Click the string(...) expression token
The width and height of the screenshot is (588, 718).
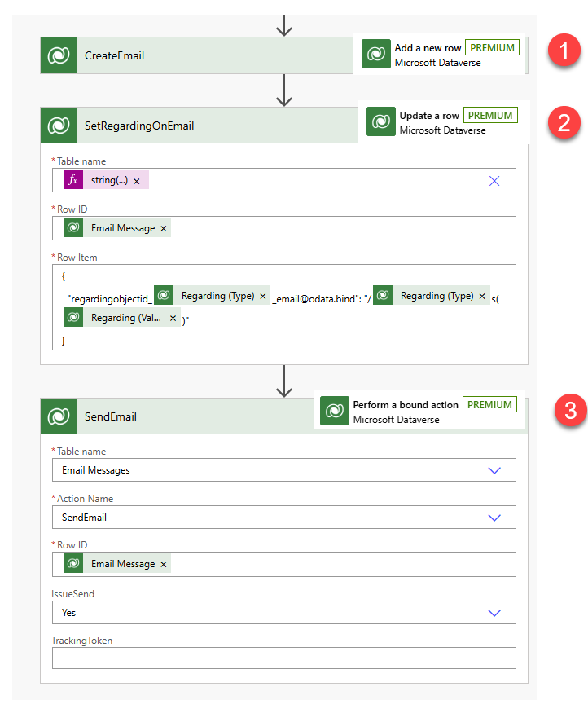(x=106, y=180)
